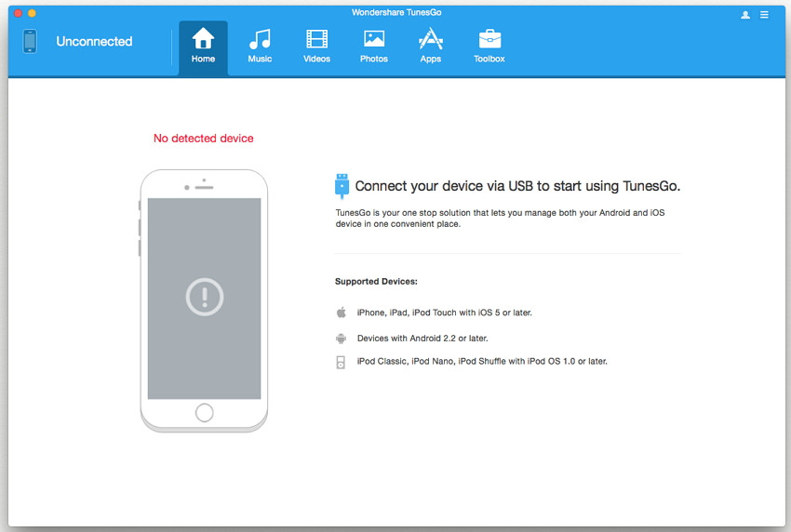The image size is (791, 532).
Task: Click the Wondershare TunesGo window title
Action: pos(395,12)
